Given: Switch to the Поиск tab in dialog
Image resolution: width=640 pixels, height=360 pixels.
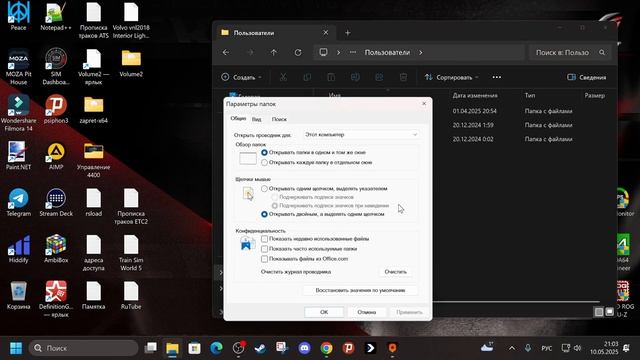Looking at the screenshot, I should pos(279,119).
